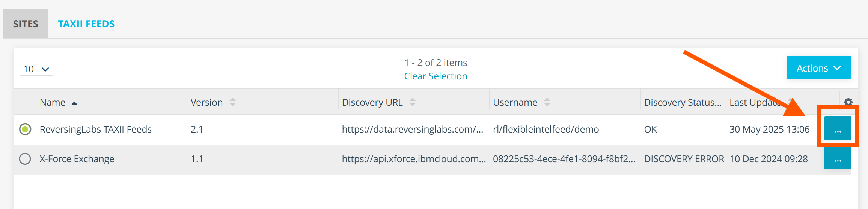This screenshot has height=209, width=868.
Task: Click the Discovery URL column header
Action: (x=372, y=102)
